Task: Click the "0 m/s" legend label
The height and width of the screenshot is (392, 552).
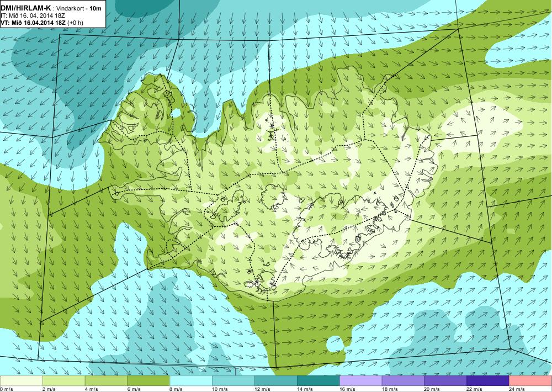Action: click(x=6, y=389)
